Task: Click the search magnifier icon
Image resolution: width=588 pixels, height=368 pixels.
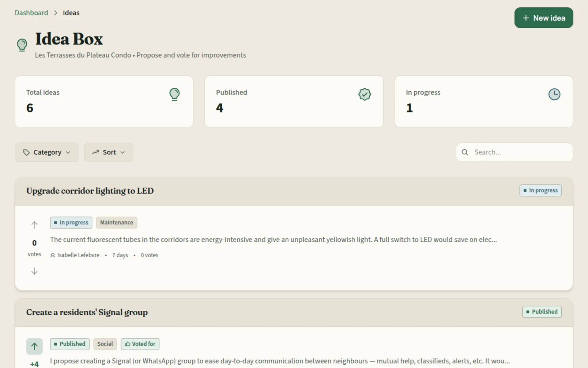Action: pos(465,152)
